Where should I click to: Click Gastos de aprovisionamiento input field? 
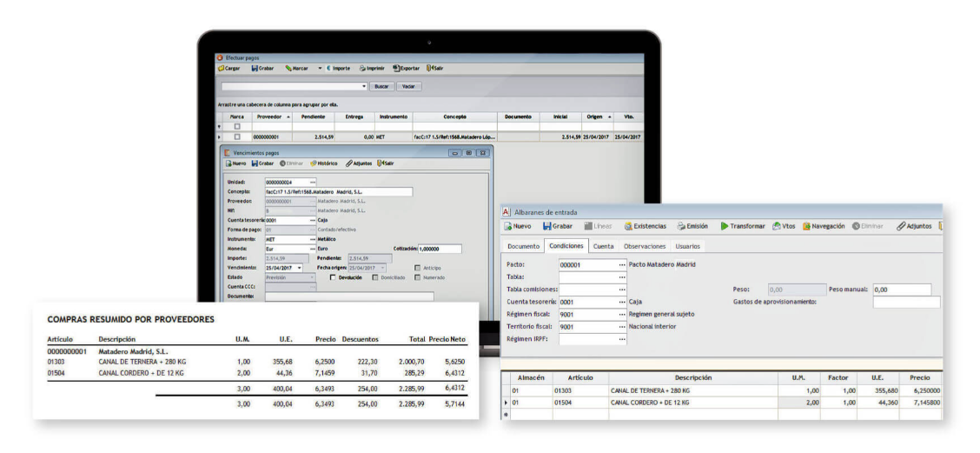click(x=906, y=303)
